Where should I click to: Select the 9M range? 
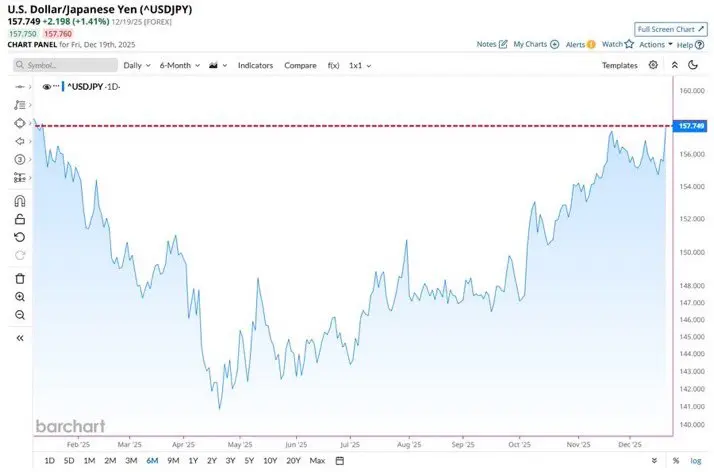click(x=173, y=461)
